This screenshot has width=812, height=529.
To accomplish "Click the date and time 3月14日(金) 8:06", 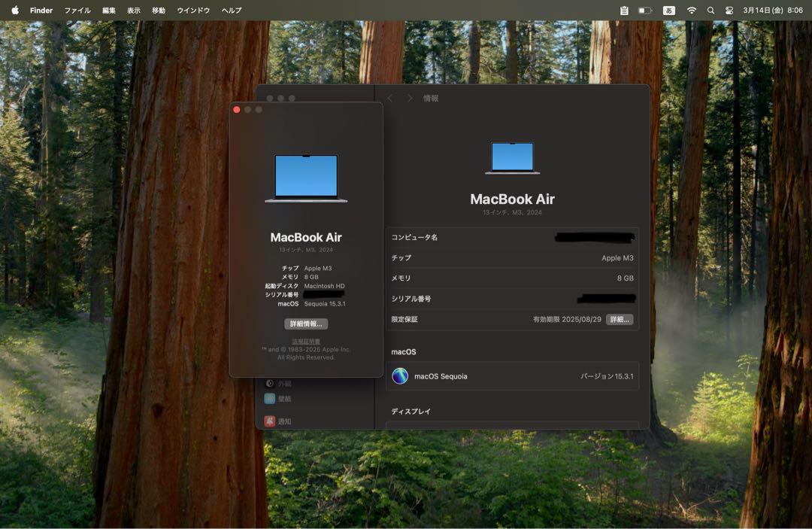I will [773, 11].
